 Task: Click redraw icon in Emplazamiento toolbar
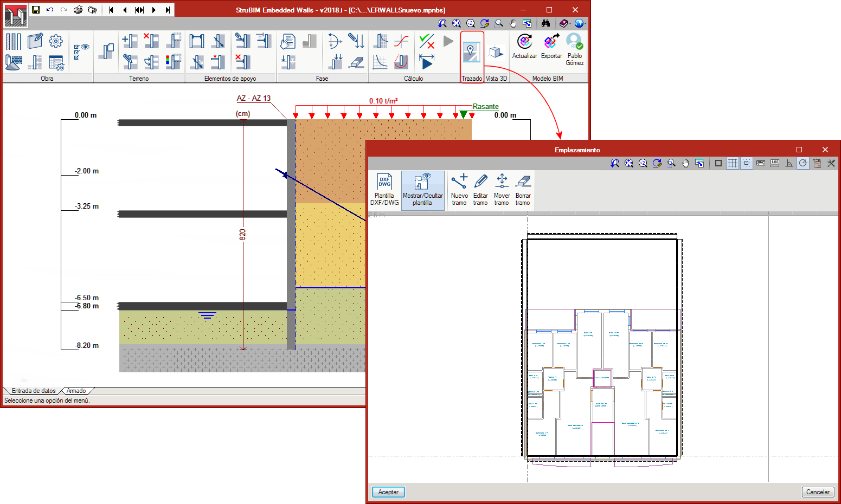pos(657,163)
